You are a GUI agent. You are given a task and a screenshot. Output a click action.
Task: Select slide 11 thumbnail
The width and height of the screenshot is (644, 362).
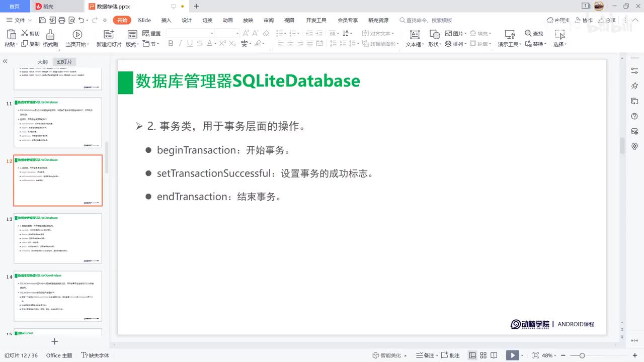coord(58,123)
